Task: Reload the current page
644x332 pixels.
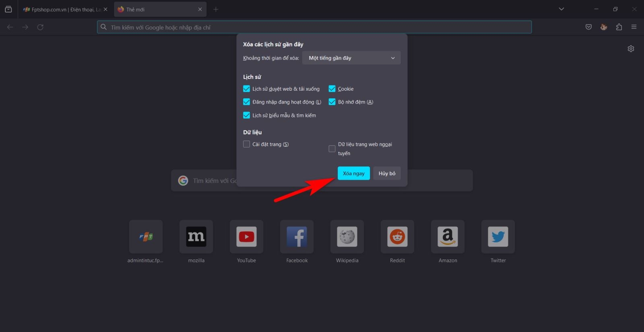Action: pyautogui.click(x=40, y=27)
